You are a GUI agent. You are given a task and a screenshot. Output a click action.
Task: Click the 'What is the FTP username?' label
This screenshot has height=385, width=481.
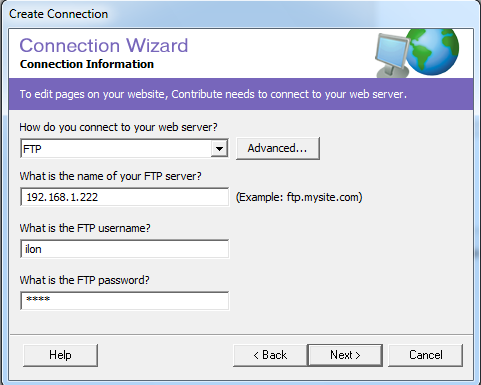pyautogui.click(x=85, y=228)
